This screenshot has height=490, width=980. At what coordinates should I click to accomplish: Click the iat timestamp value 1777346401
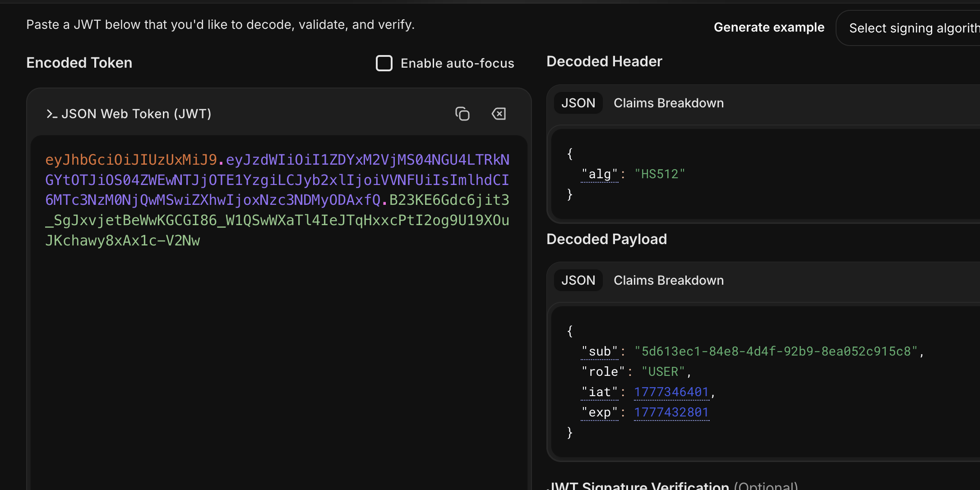pyautogui.click(x=671, y=392)
